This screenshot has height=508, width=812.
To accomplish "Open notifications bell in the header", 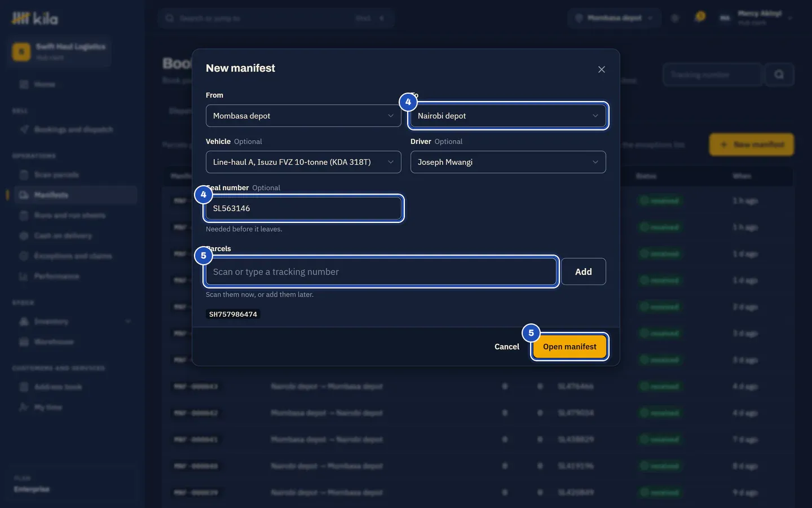I will (x=700, y=17).
